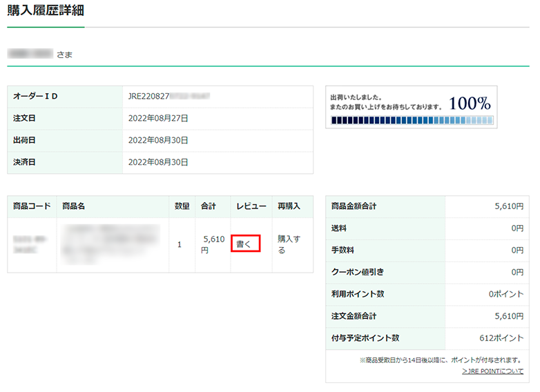This screenshot has width=540, height=392.
Task: Click the 再購入 column header
Action: 289,206
